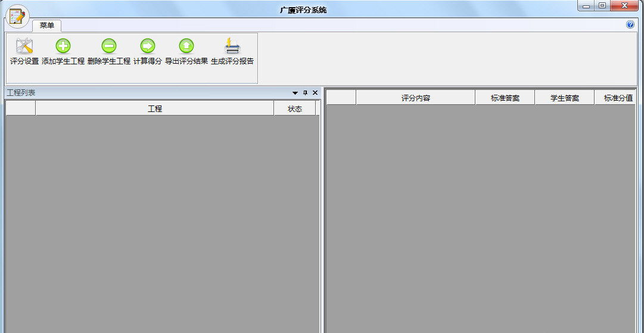Click the 删除学生工程 green minus icon
The width and height of the screenshot is (644, 333).
click(x=109, y=46)
